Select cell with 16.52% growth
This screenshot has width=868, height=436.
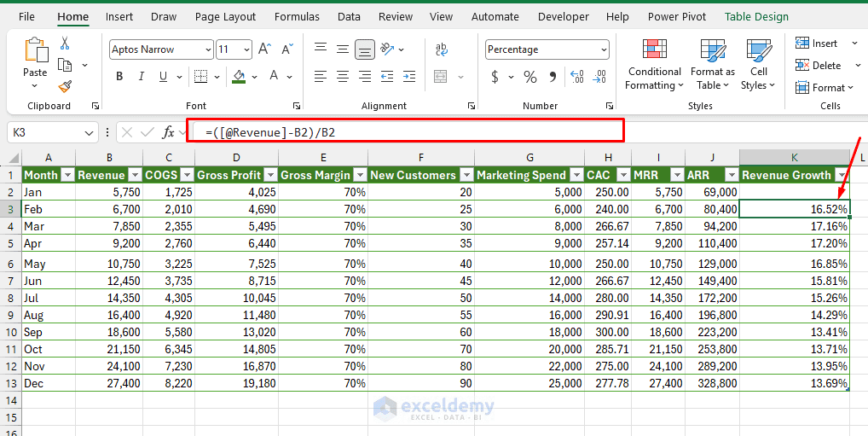click(x=795, y=209)
